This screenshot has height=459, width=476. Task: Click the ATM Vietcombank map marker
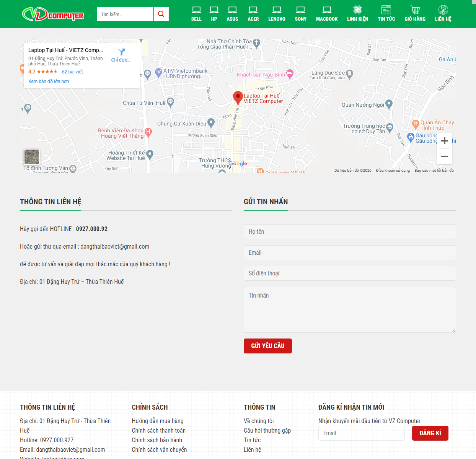tap(159, 73)
